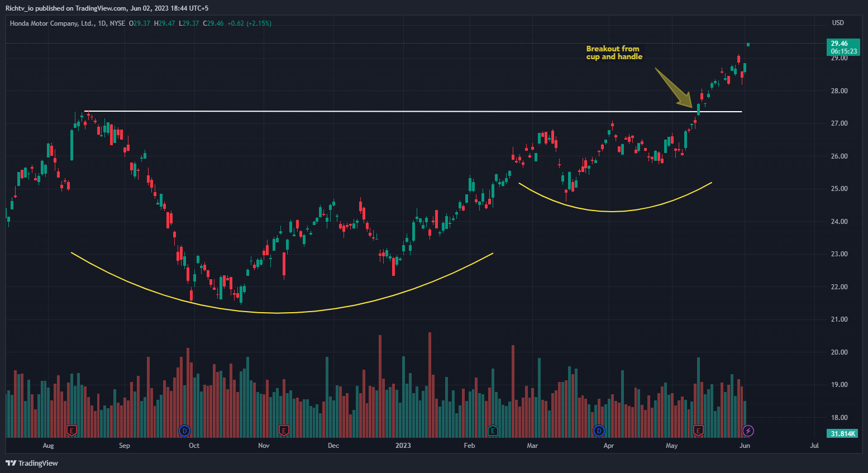The height and width of the screenshot is (473, 868).
Task: Click the 2023 label on time axis
Action: click(403, 446)
